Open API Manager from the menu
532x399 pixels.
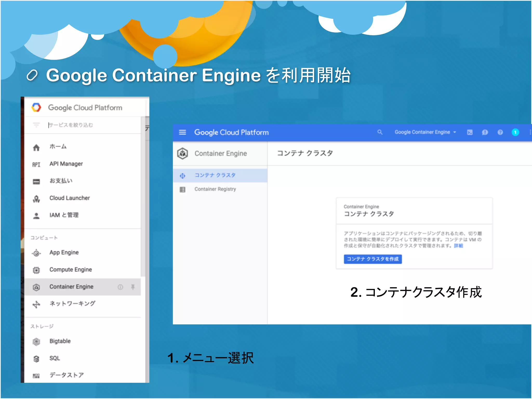(66, 164)
